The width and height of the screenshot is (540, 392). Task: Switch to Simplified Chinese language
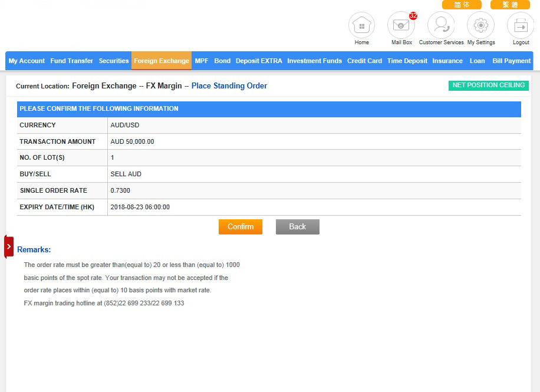(462, 5)
